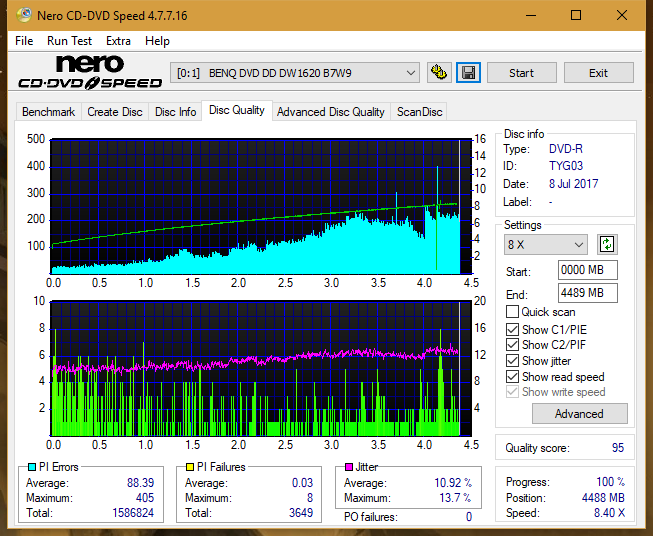Screen dimensions: 653x536
Task: Click the save floppy disk icon
Action: [469, 73]
